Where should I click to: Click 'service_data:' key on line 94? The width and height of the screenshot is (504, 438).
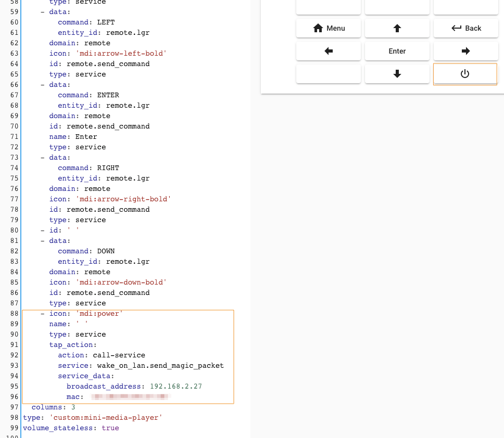[86, 376]
